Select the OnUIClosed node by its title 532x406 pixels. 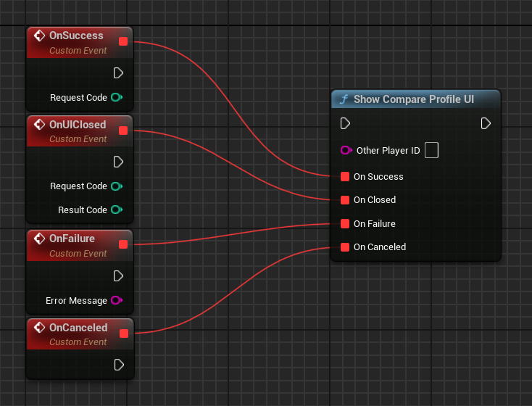(x=78, y=125)
